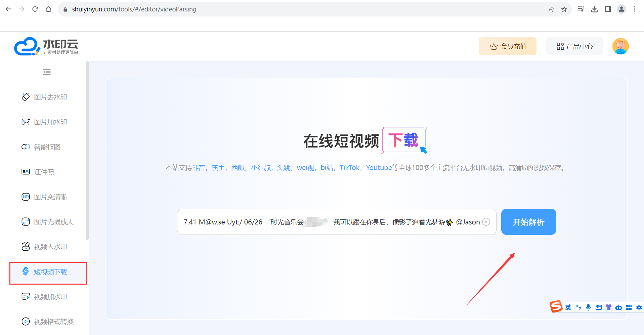
Task: Click the 短视频下载 rocket icon
Action: pyautogui.click(x=26, y=271)
